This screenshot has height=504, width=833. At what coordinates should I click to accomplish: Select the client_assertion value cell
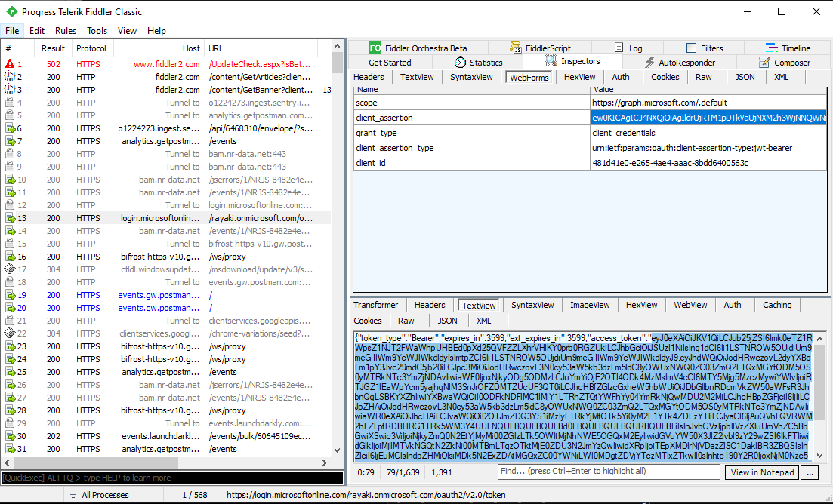pos(708,118)
